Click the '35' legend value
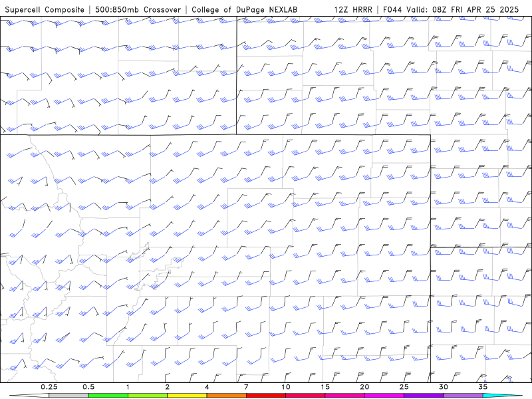The width and height of the screenshot is (532, 399). [x=483, y=387]
